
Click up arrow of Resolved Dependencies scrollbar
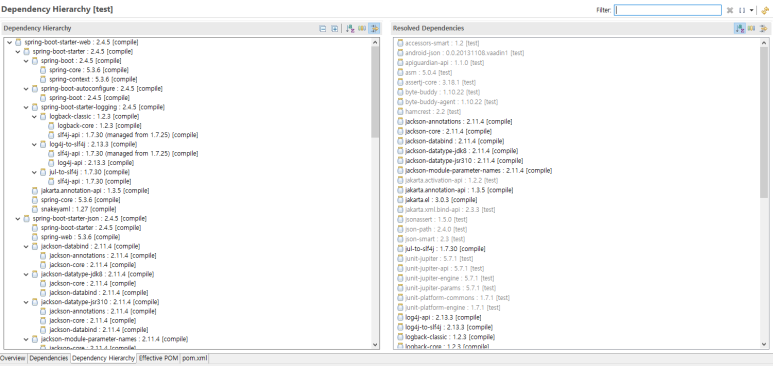pos(765,42)
